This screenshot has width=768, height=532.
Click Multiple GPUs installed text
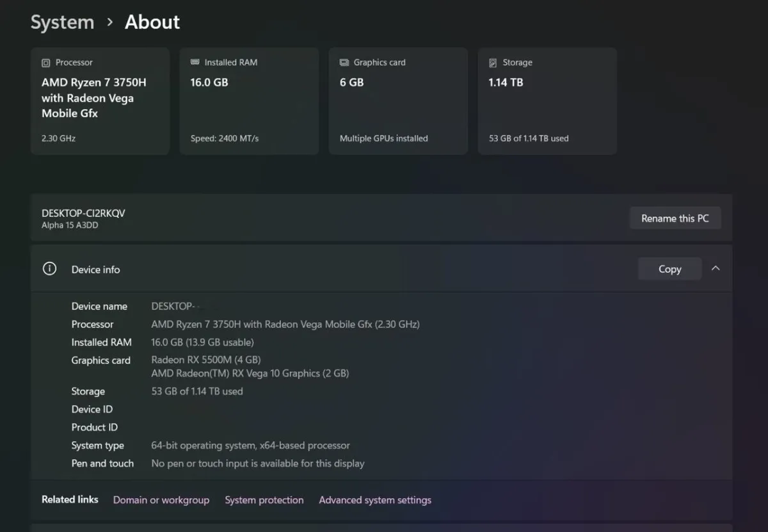pos(384,138)
